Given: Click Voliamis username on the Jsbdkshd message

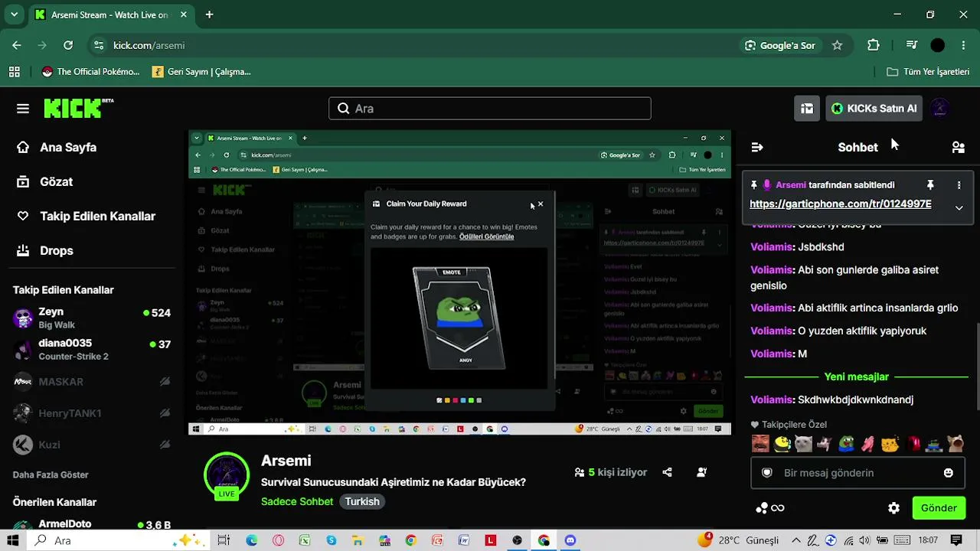Looking at the screenshot, I should click(x=772, y=247).
